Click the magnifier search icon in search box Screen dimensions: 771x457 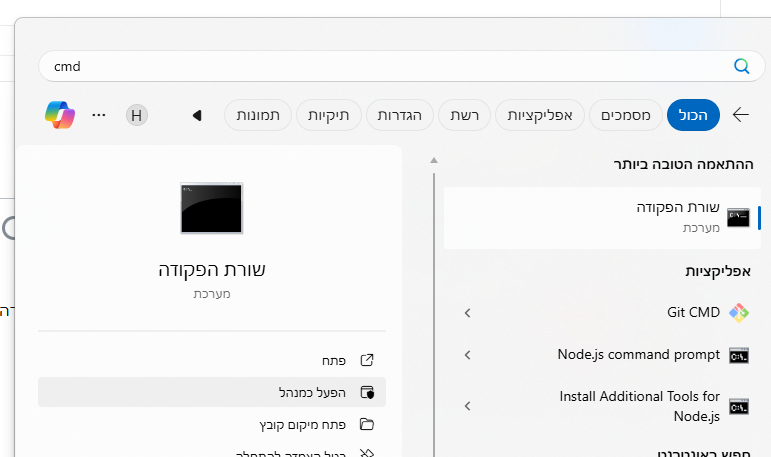[x=741, y=66]
